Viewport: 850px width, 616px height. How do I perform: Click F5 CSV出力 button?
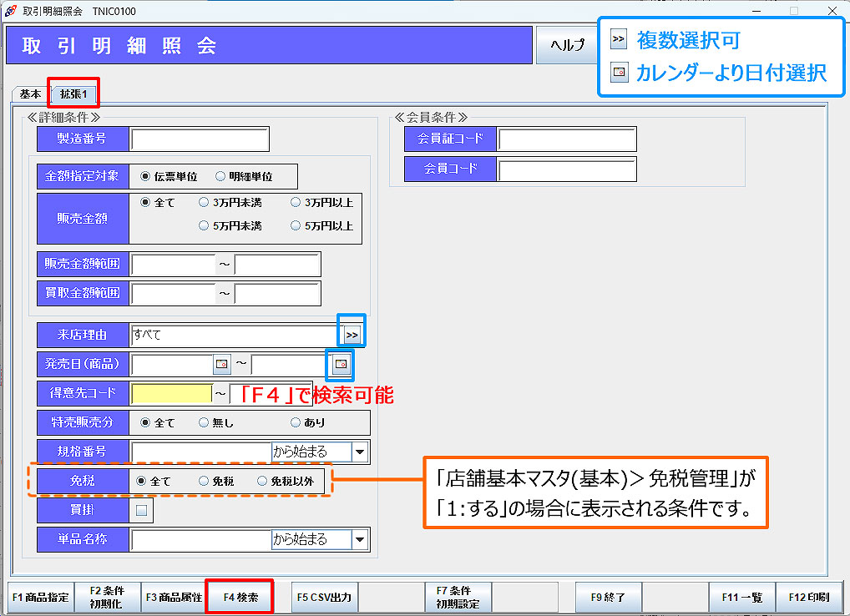point(324,597)
